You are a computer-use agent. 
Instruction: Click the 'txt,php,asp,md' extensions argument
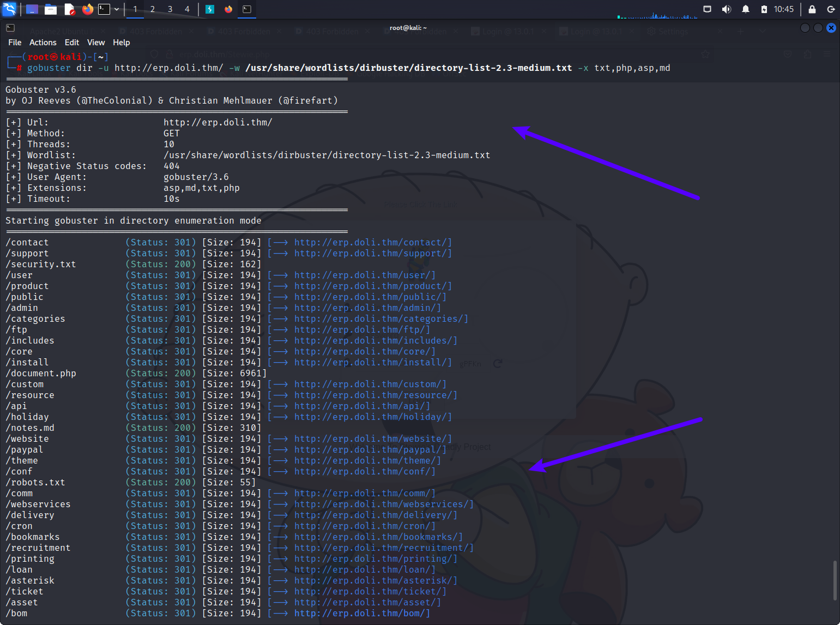tap(632, 68)
